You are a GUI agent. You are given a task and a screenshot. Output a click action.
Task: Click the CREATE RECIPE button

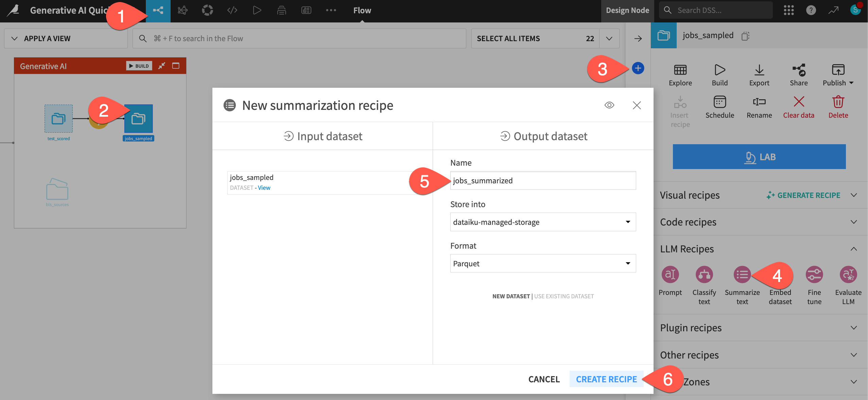(x=606, y=379)
